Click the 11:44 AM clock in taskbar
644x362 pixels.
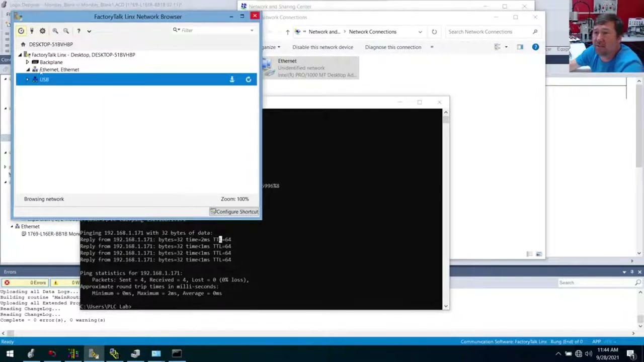pos(608,350)
